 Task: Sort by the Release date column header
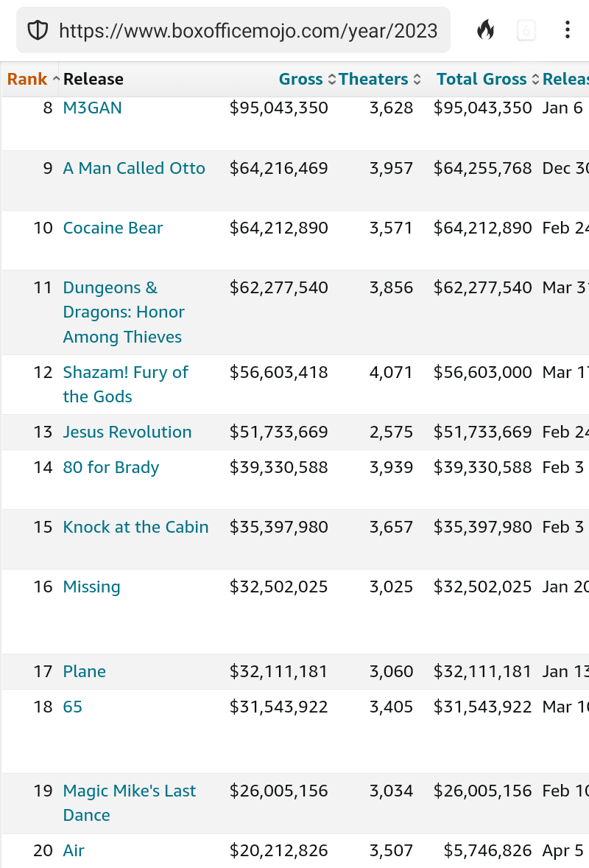[565, 80]
